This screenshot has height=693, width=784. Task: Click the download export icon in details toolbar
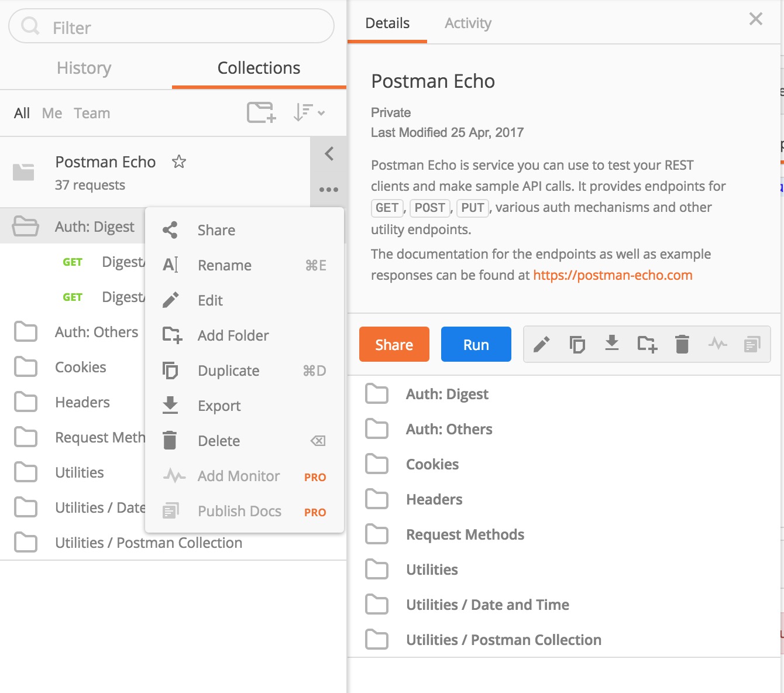coord(612,344)
